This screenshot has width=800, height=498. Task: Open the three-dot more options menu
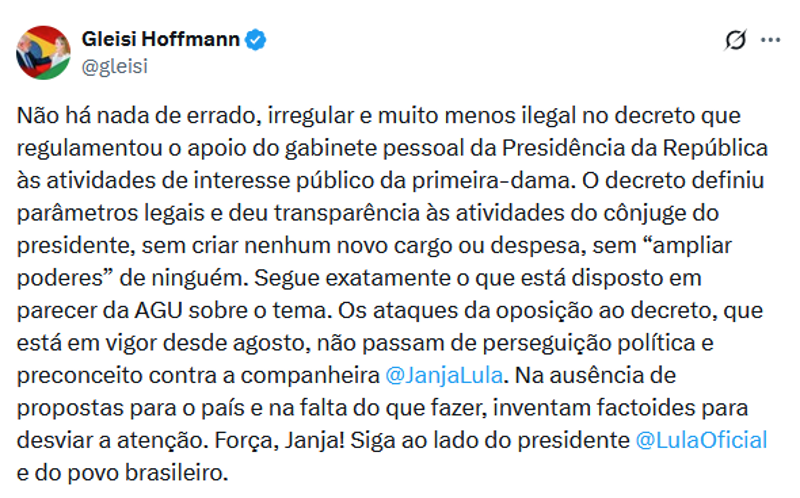click(x=770, y=40)
